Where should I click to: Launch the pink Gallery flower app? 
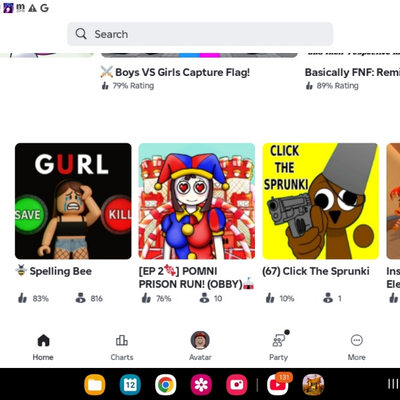pos(201,385)
